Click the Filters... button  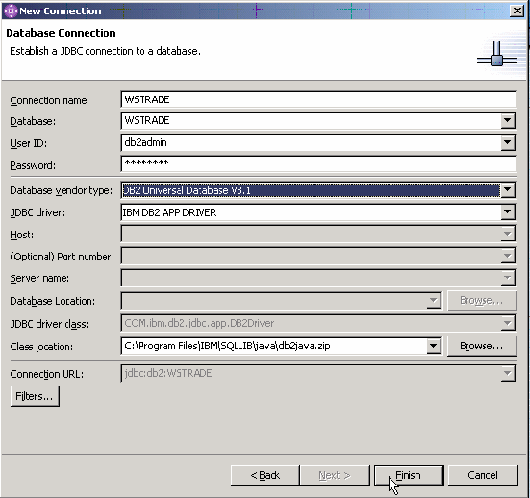pos(35,396)
